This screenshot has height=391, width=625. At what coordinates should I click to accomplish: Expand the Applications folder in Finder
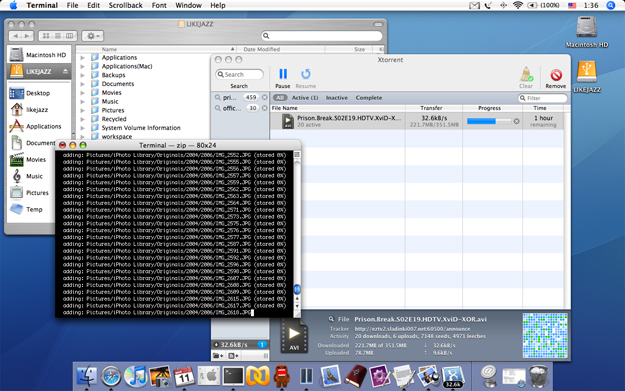click(83, 57)
